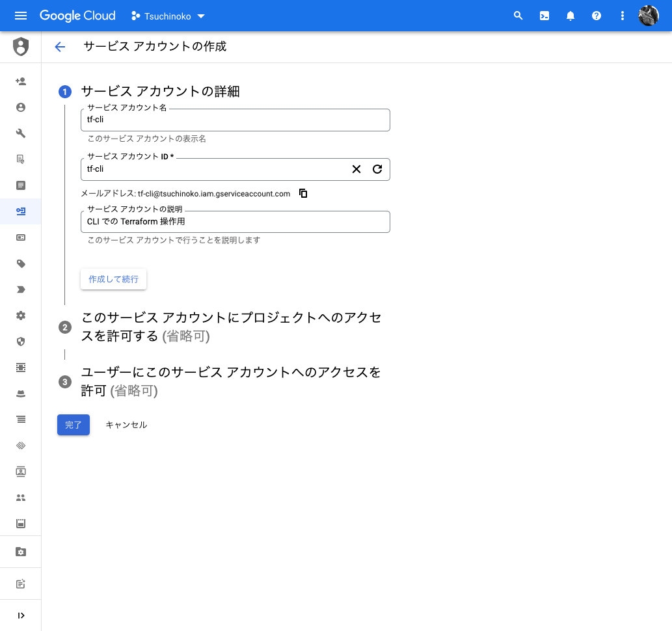Image resolution: width=672 pixels, height=631 pixels.
Task: Activate Cloud Shell terminal icon
Action: pyautogui.click(x=544, y=16)
